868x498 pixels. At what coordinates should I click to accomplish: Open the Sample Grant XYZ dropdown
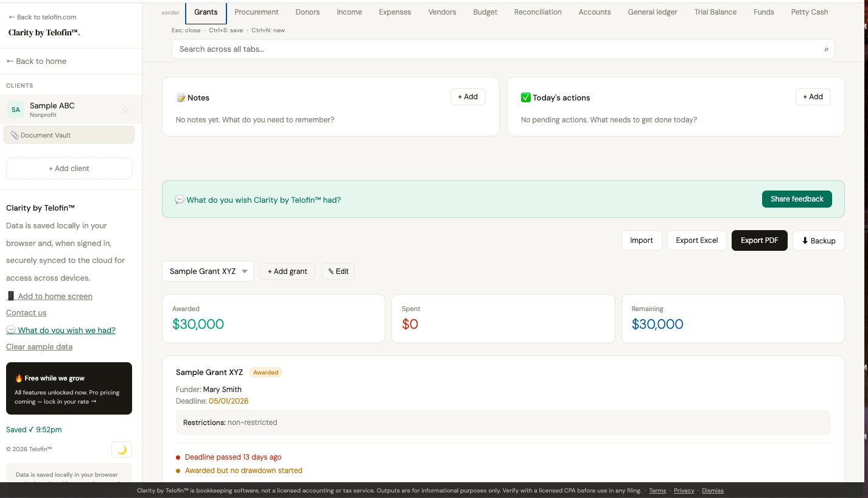[208, 272]
